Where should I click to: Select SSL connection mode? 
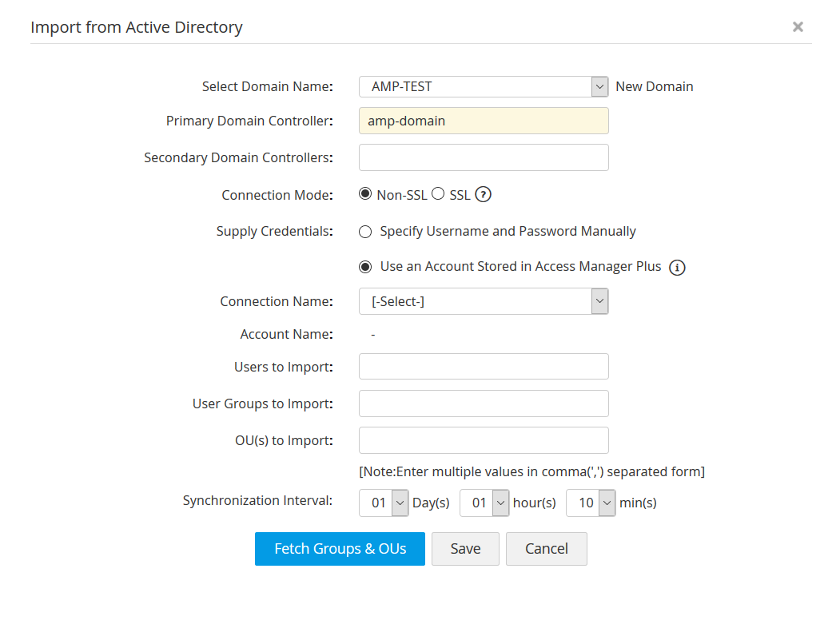(438, 194)
